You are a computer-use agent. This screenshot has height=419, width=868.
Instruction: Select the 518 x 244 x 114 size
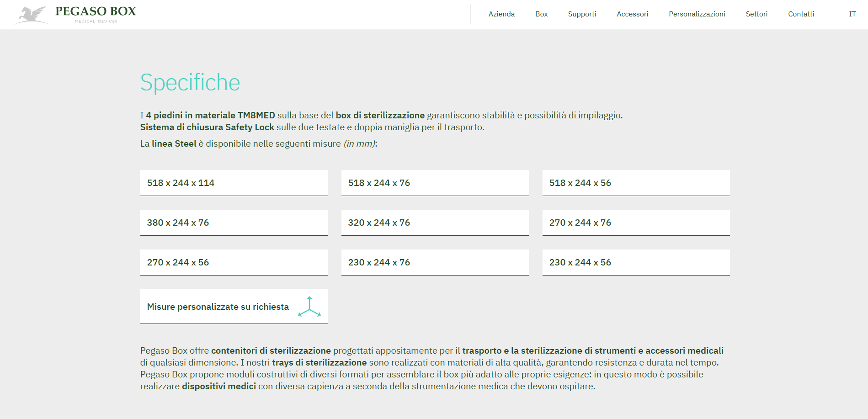pyautogui.click(x=234, y=183)
